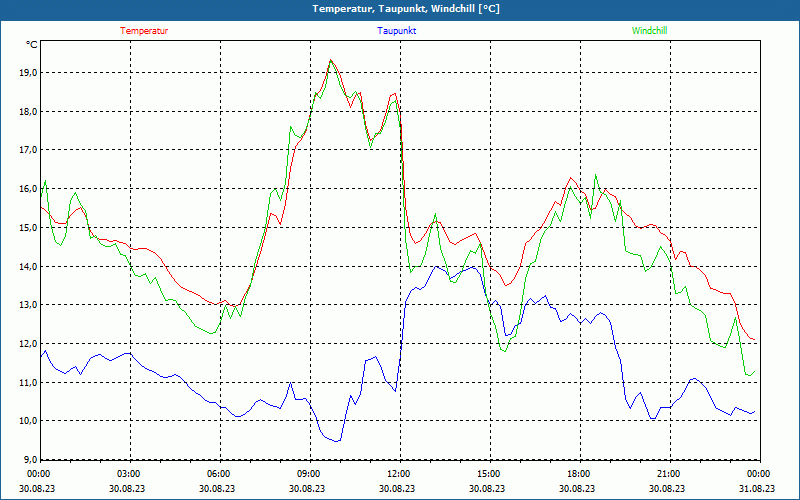Click the 31.08.23 date label

pyautogui.click(x=757, y=488)
